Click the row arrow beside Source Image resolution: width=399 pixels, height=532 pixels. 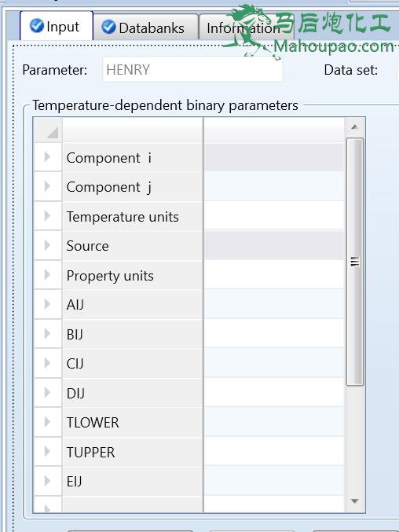click(x=47, y=245)
